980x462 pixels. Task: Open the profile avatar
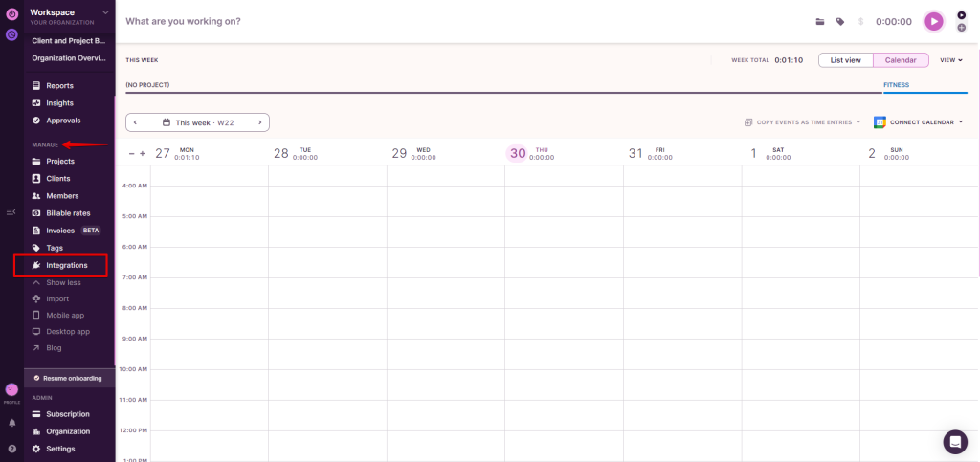[11, 389]
